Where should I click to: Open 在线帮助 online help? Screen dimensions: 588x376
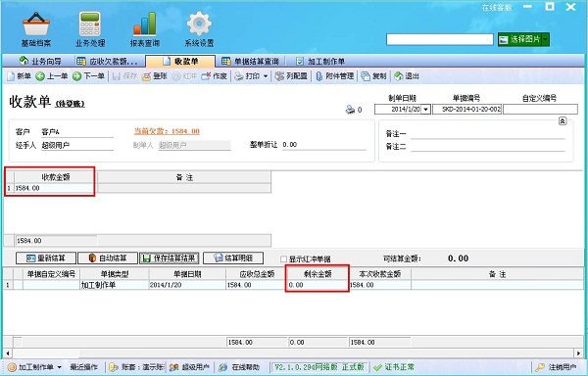[239, 367]
